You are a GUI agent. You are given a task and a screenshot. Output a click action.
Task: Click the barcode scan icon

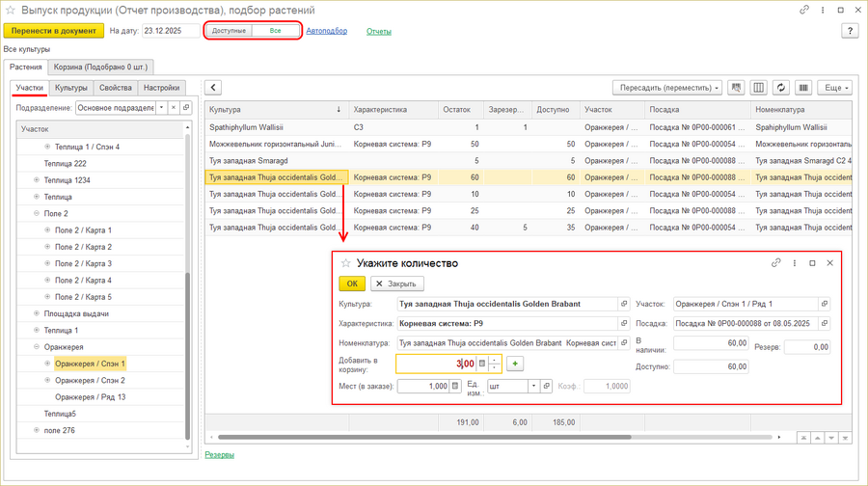coord(803,88)
